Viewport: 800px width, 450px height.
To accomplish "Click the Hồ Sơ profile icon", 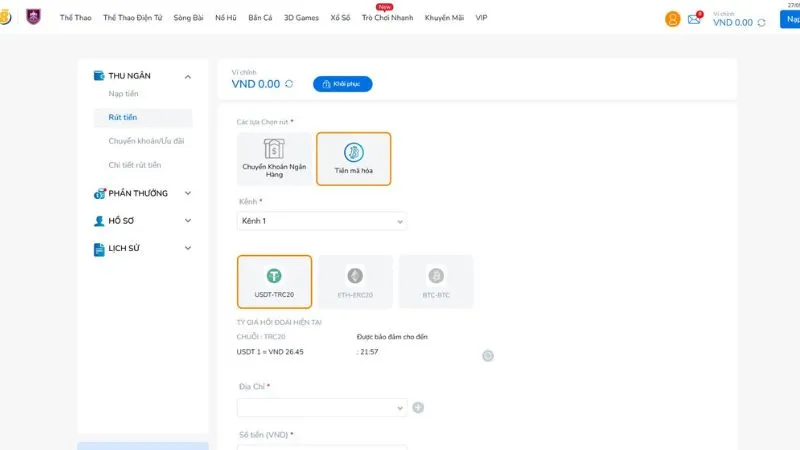I will pos(99,221).
